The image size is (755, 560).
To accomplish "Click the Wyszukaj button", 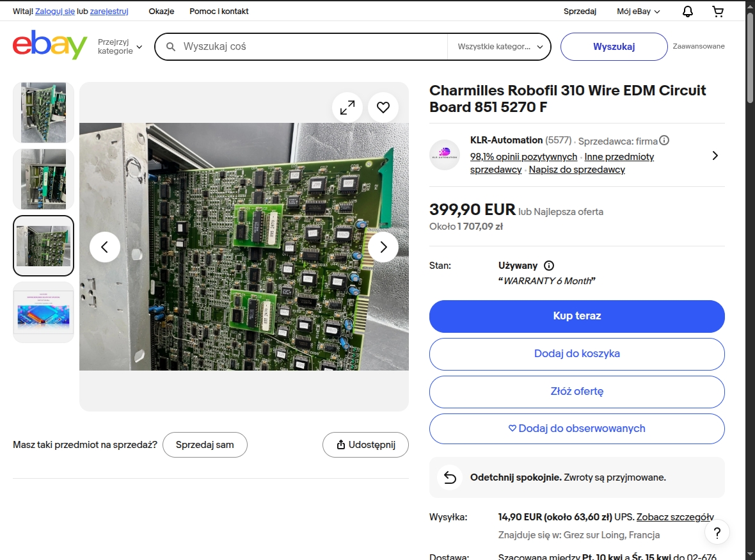I will click(614, 47).
